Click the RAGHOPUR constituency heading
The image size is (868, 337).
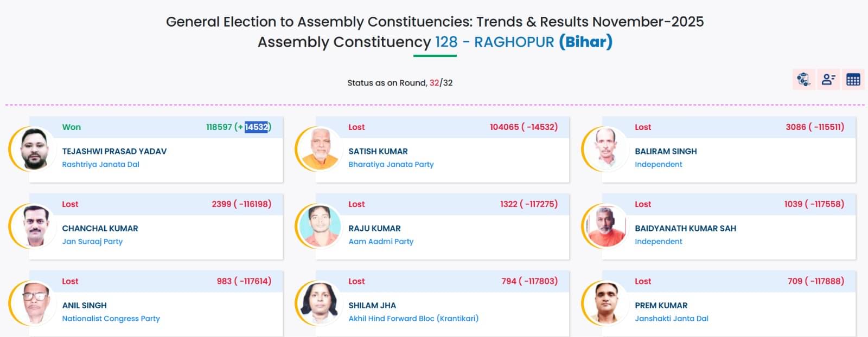[514, 42]
